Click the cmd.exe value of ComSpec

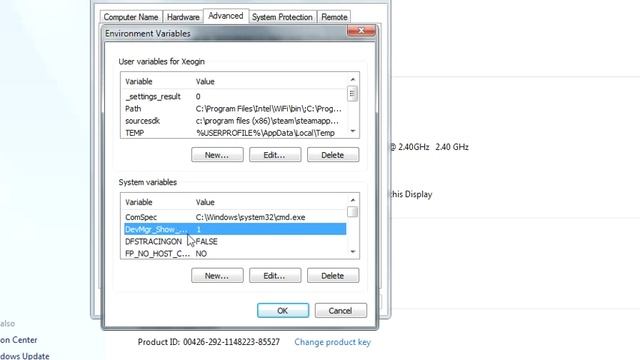[x=250, y=217]
